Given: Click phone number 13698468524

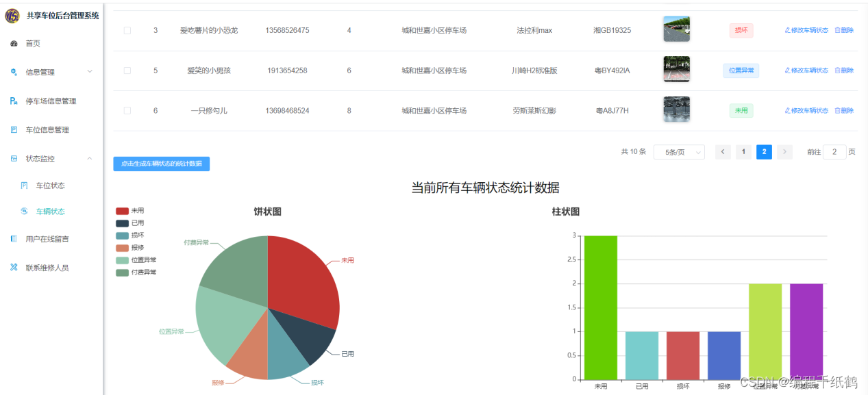Looking at the screenshot, I should 287,110.
